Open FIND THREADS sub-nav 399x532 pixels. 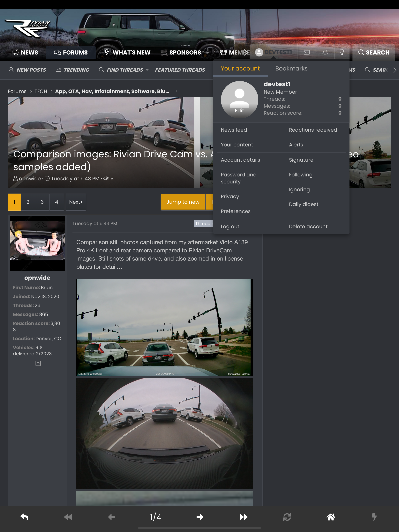(x=121, y=70)
